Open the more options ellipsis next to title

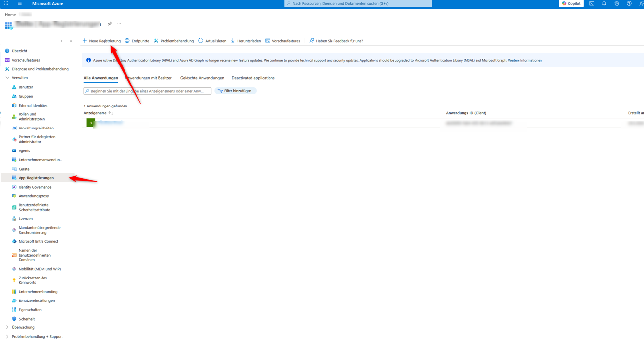coord(119,24)
